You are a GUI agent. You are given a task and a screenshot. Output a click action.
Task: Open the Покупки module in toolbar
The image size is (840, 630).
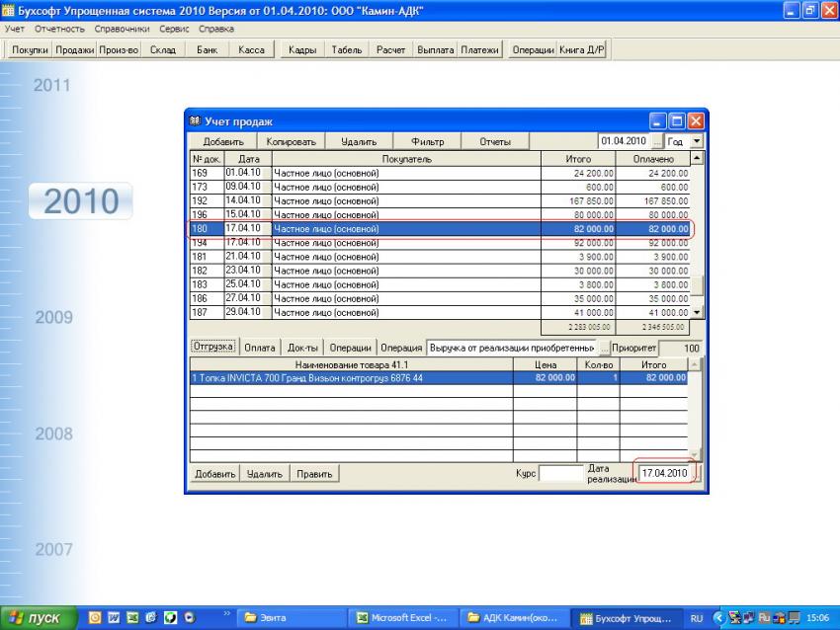[30, 50]
